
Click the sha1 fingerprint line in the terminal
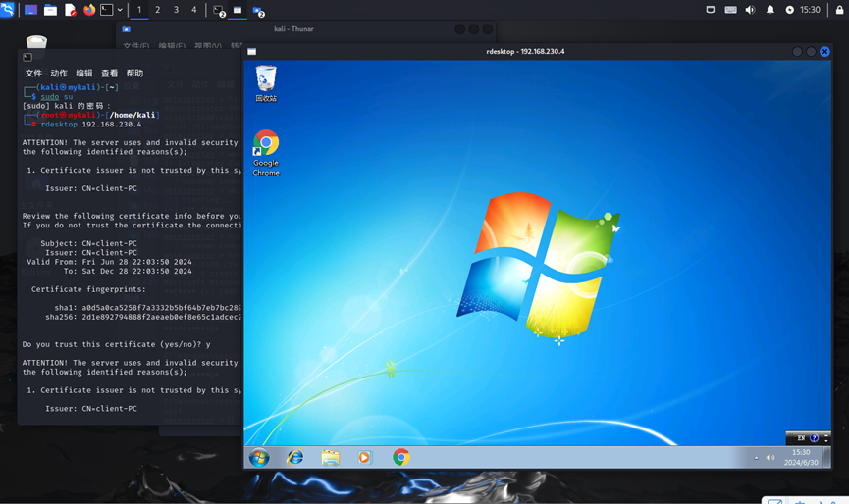point(147,307)
